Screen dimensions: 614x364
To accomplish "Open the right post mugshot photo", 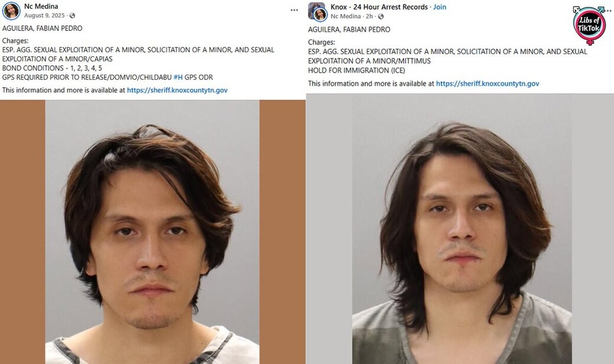I will [x=462, y=229].
